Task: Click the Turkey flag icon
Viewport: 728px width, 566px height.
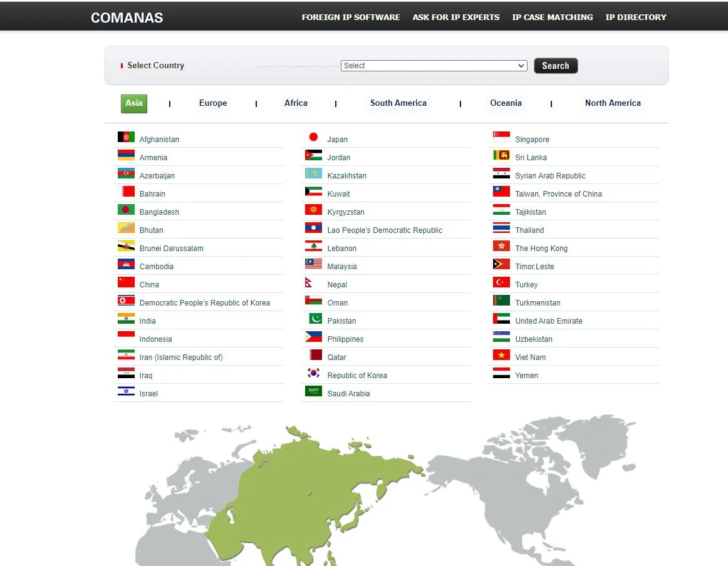Action: [501, 282]
